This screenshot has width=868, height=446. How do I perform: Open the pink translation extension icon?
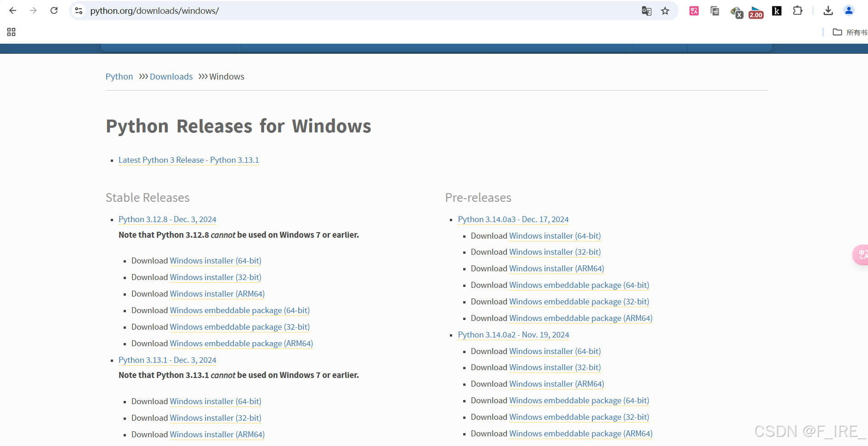(694, 11)
